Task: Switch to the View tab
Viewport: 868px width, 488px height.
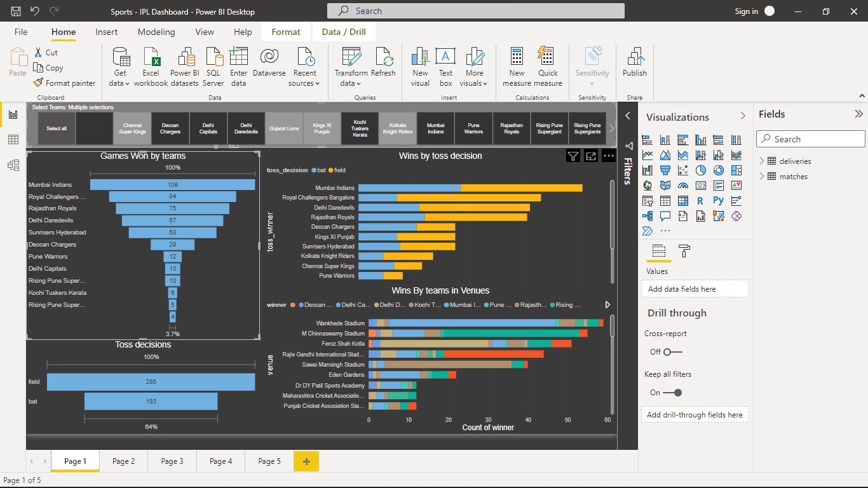Action: click(205, 32)
